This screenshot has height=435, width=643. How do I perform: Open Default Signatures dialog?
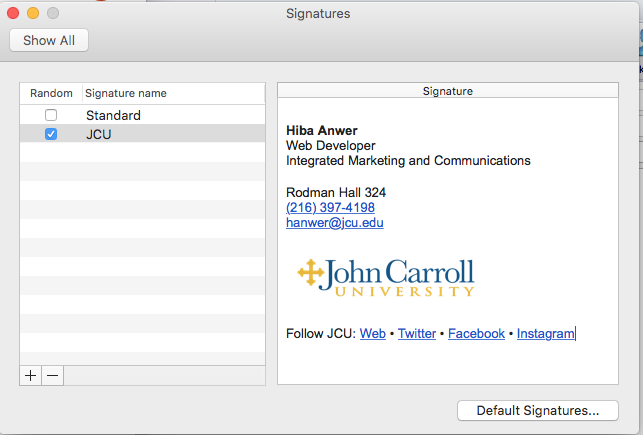coord(538,410)
